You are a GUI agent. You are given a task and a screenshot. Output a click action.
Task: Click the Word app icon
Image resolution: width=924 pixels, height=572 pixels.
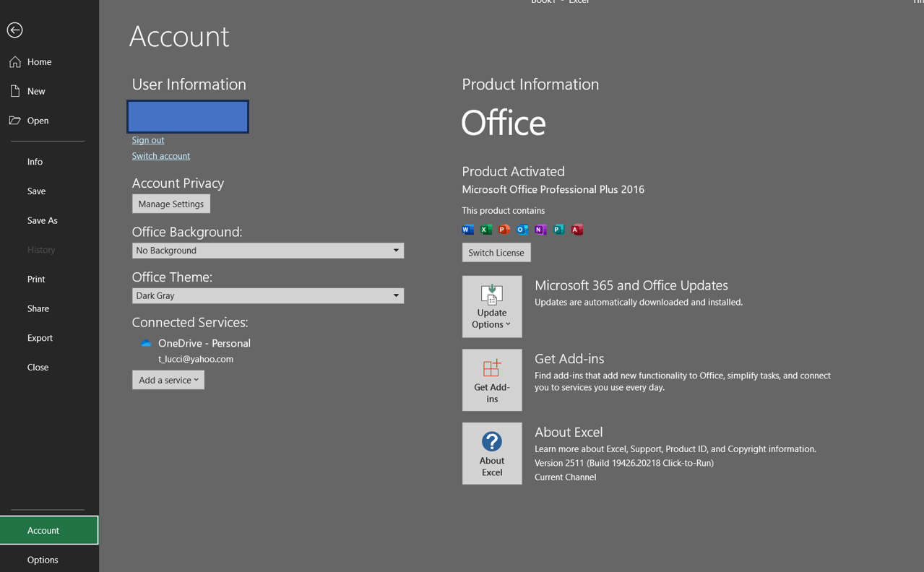coord(468,230)
